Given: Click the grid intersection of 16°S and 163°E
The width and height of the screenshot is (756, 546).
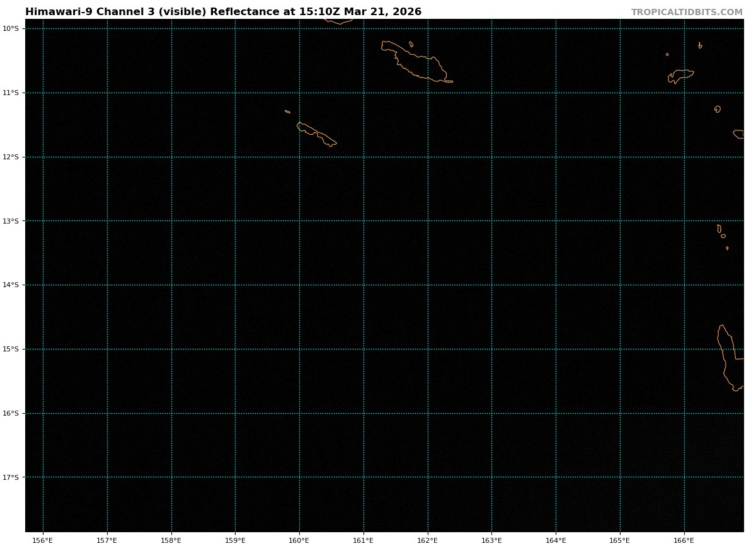Looking at the screenshot, I should [x=491, y=413].
